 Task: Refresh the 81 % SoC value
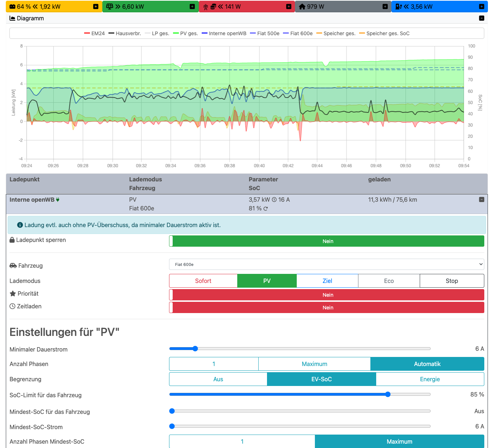click(x=266, y=209)
